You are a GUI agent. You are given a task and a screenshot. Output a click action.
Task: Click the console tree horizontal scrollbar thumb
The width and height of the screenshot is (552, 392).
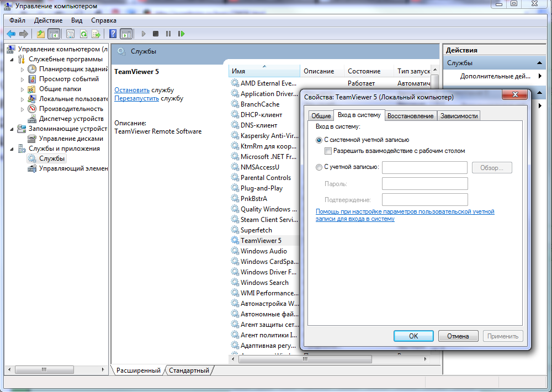[x=44, y=369]
